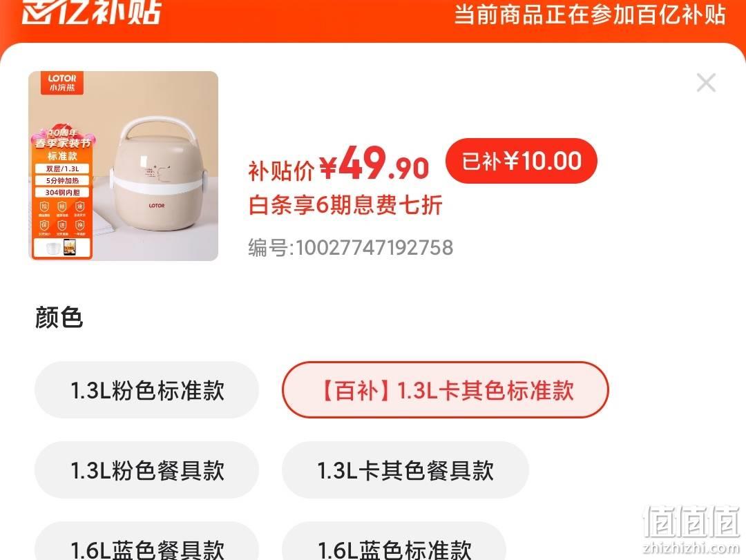Tap the 颜色 section heading
Image resolution: width=746 pixels, height=560 pixels.
(59, 318)
